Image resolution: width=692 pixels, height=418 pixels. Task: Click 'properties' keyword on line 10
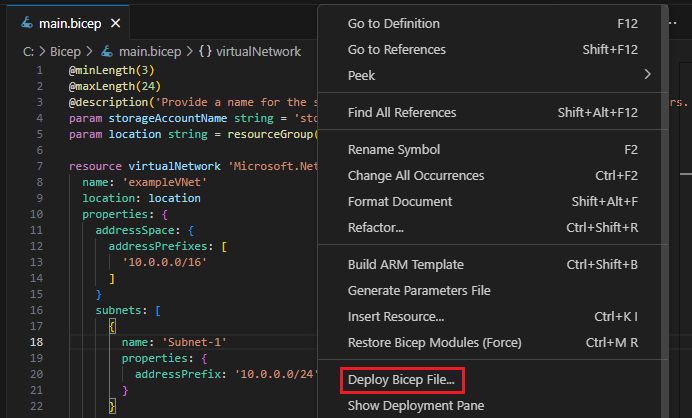pos(115,215)
